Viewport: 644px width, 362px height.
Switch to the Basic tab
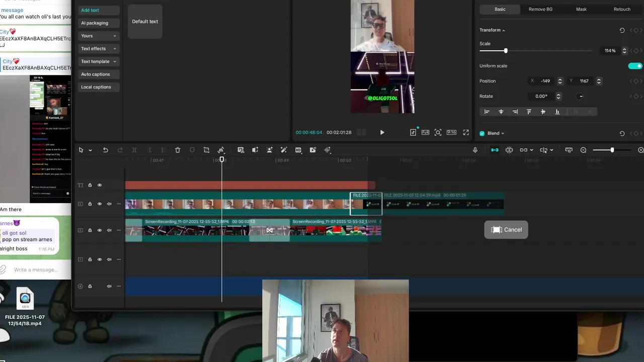pos(500,9)
